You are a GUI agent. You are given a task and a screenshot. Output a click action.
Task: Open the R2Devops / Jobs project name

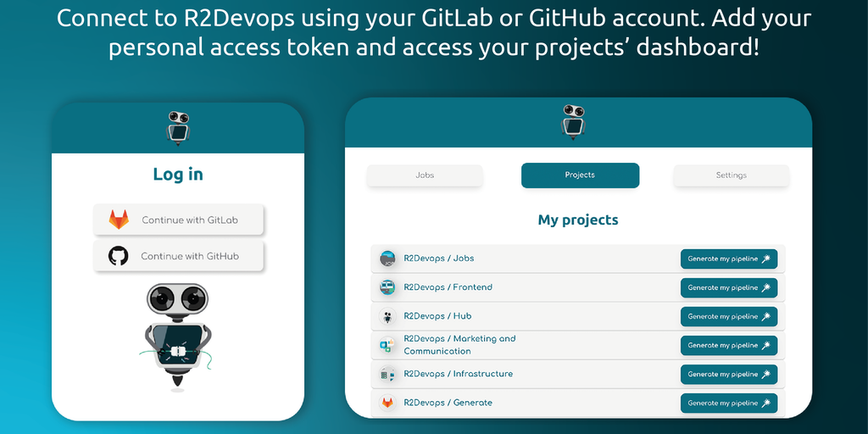[x=439, y=258]
